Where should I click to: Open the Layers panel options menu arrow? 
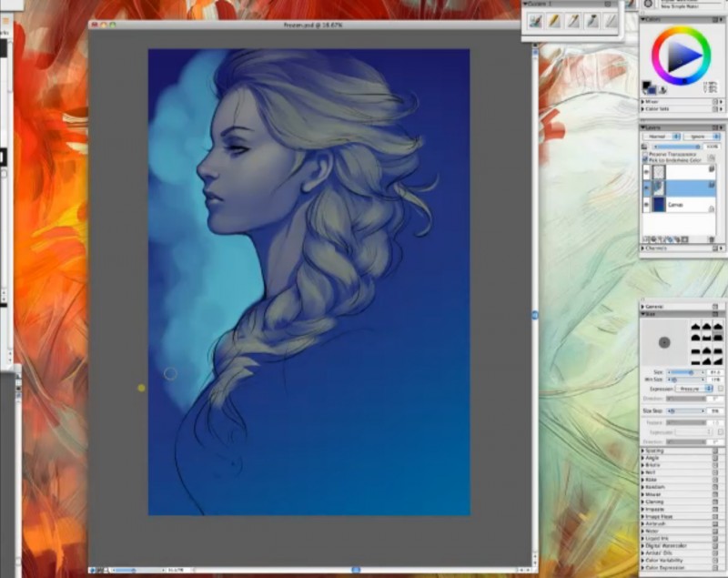coord(721,127)
